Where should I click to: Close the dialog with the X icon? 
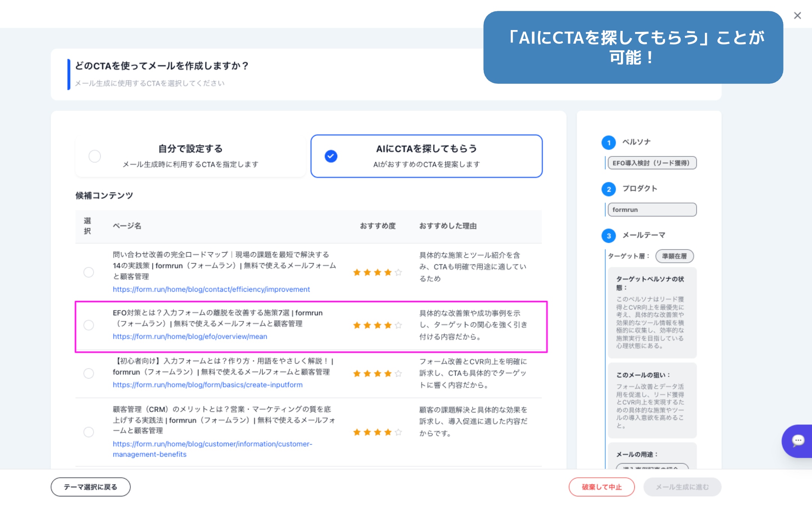(x=797, y=15)
